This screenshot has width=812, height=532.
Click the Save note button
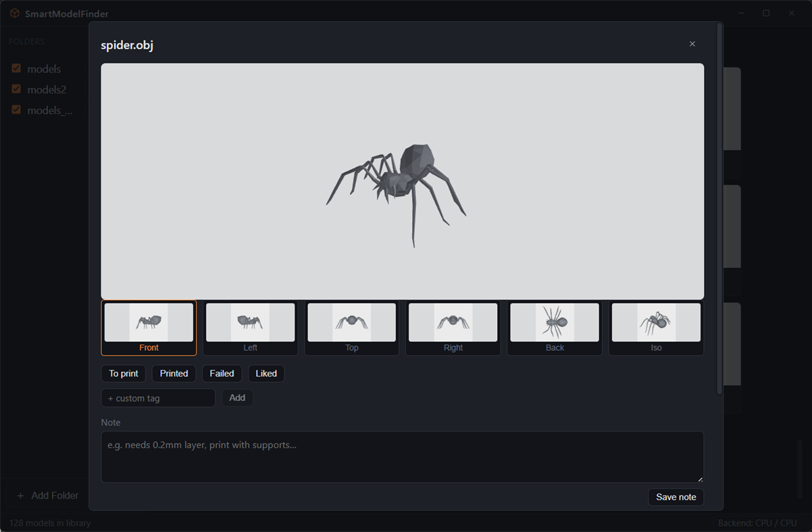coord(676,497)
